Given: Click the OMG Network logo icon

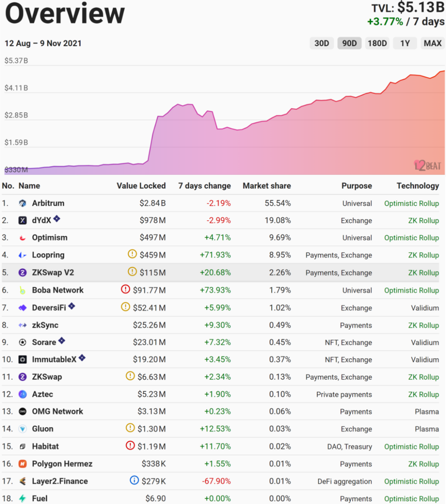Looking at the screenshot, I should pyautogui.click(x=23, y=412).
